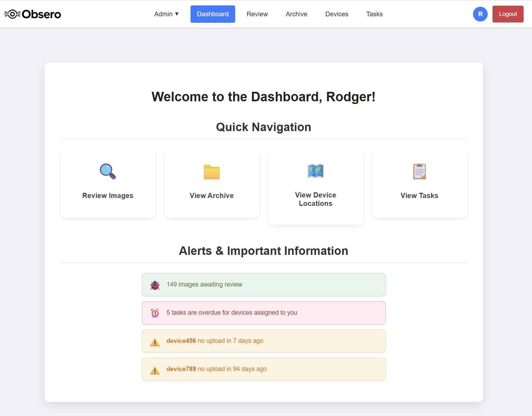Expand the Admin dropdown menu
The height and width of the screenshot is (416, 532).
(x=166, y=14)
